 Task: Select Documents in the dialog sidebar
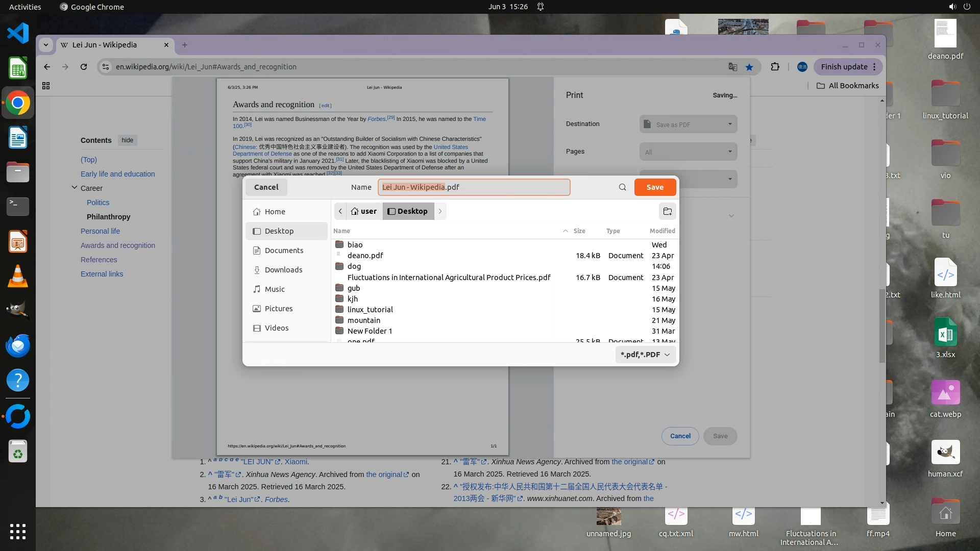tap(284, 251)
